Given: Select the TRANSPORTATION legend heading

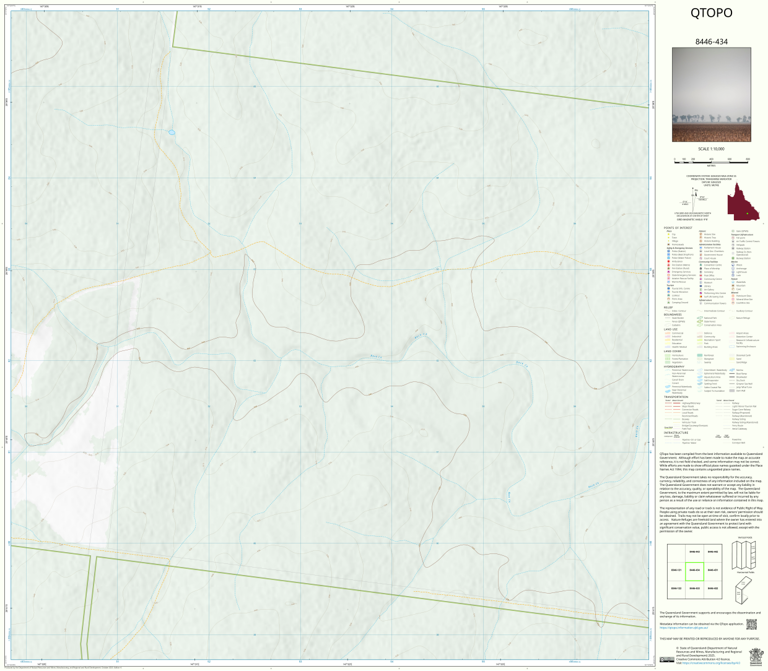Looking at the screenshot, I should [x=676, y=397].
